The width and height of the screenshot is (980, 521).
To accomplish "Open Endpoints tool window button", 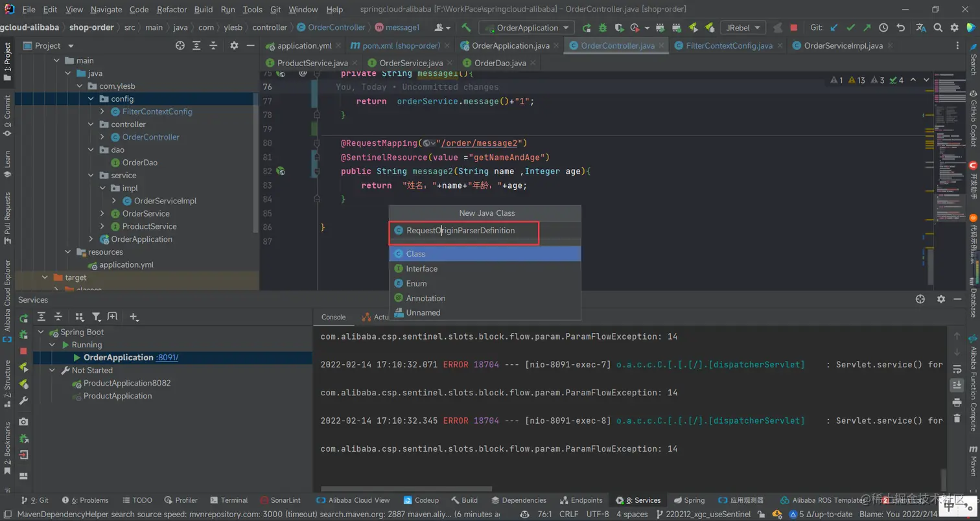I will click(x=580, y=500).
